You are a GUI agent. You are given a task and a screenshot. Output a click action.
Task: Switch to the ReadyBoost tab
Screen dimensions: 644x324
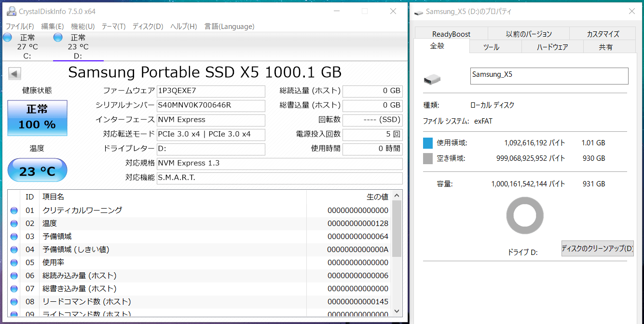(451, 34)
